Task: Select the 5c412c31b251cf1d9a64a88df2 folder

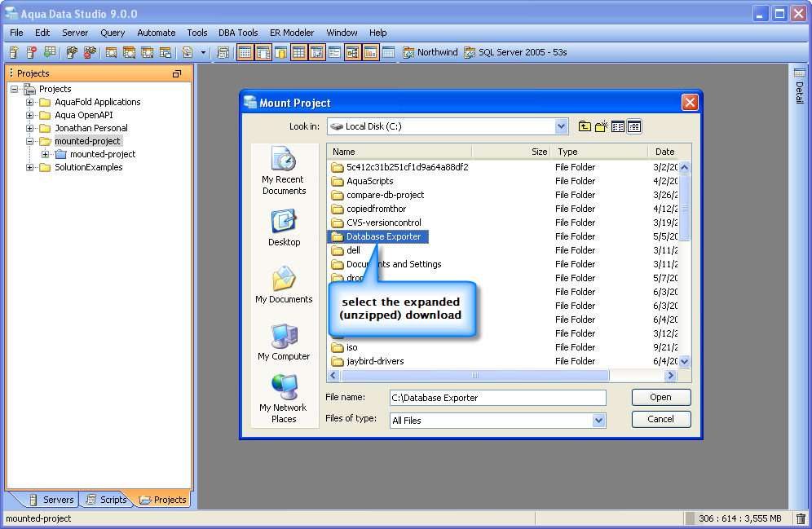Action: [x=399, y=167]
